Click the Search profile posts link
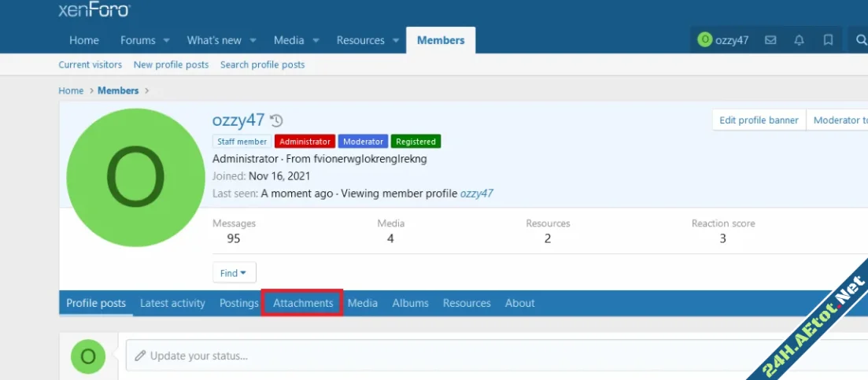The height and width of the screenshot is (380, 868). [262, 65]
